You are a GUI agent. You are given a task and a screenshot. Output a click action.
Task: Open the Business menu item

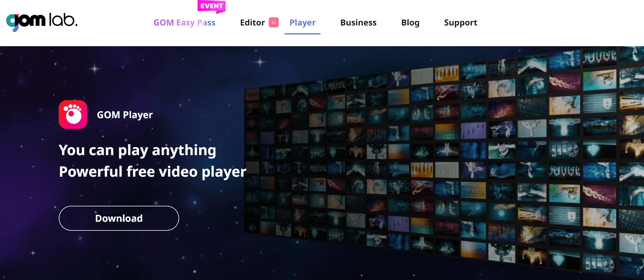click(358, 23)
